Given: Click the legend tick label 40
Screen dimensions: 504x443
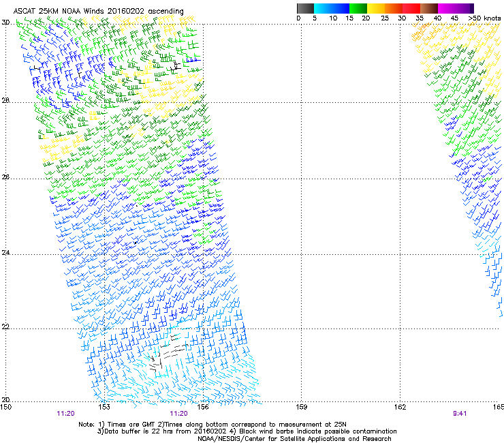Looking at the screenshot, I should coord(437,18).
